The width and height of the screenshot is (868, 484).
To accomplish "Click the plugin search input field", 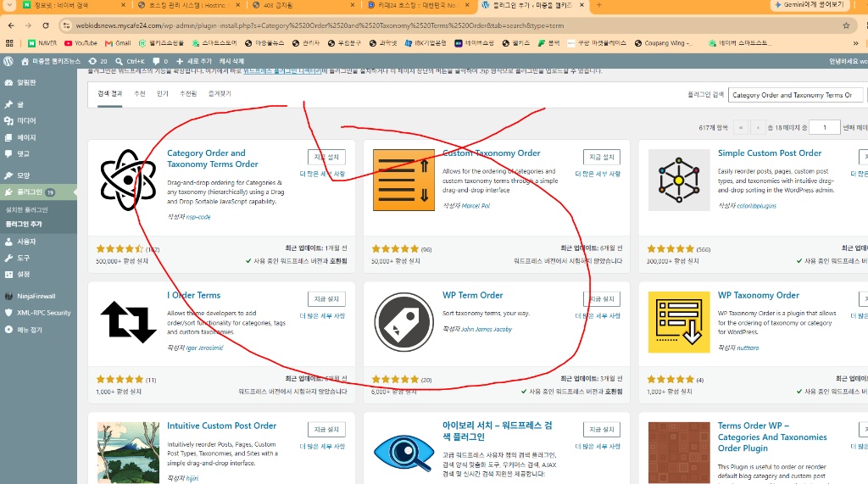I will pos(795,95).
